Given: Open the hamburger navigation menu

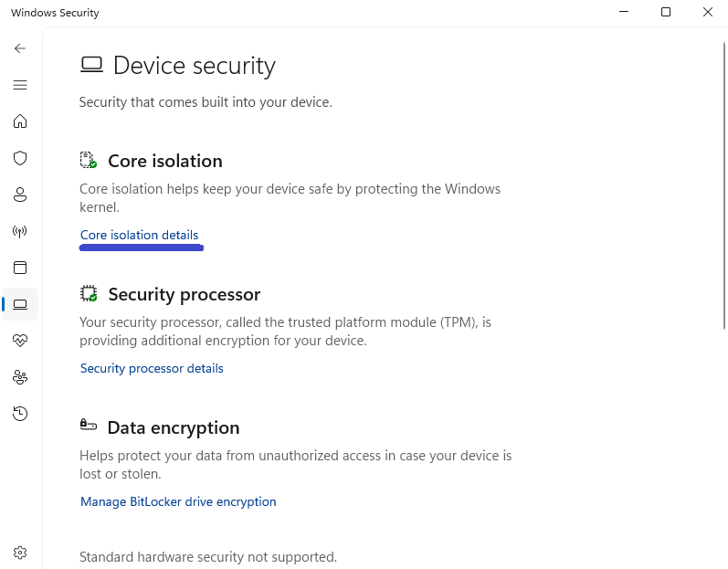Looking at the screenshot, I should [x=20, y=85].
